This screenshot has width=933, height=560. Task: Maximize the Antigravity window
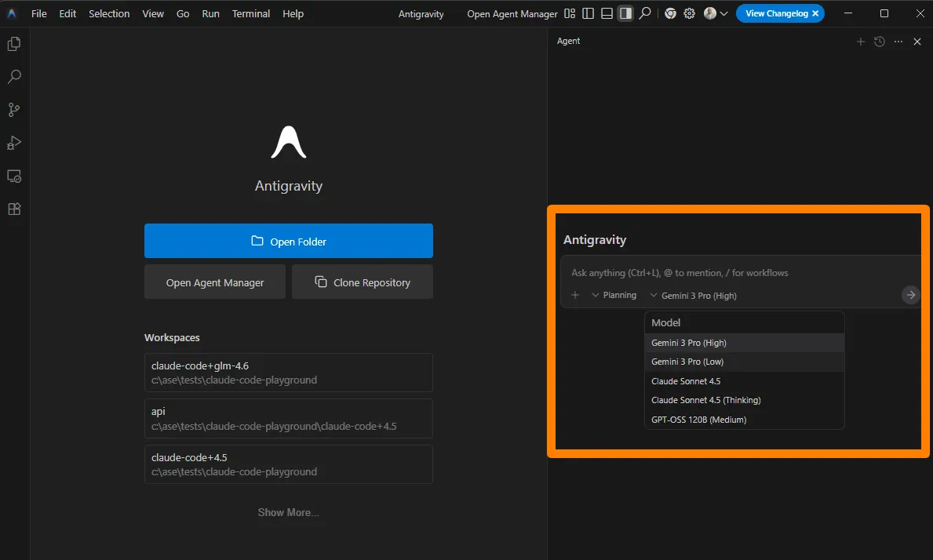[x=884, y=13]
